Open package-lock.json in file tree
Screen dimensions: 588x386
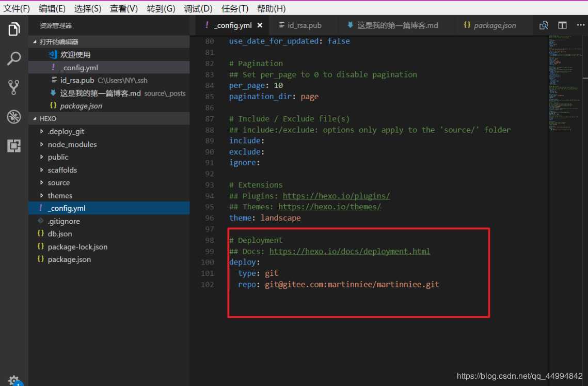tap(109, 246)
